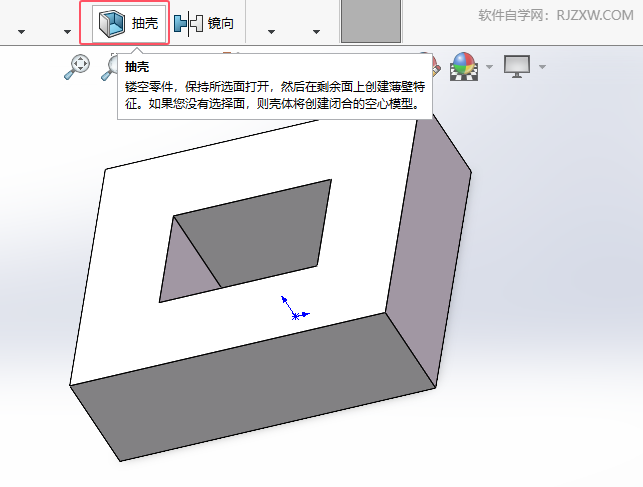Click the Edit Appearance icon beside the tooltip

(436, 68)
